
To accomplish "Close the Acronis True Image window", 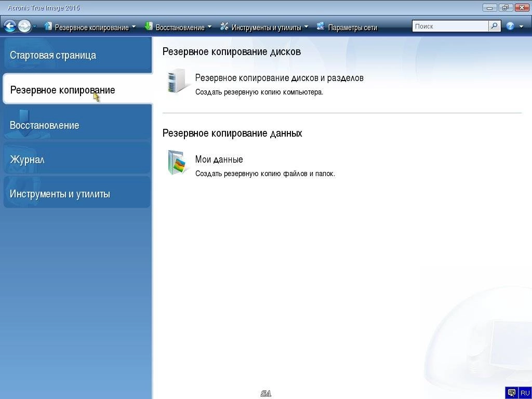I will 522,8.
